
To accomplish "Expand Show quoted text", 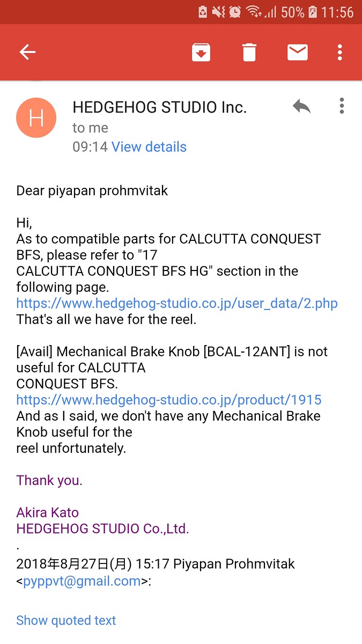I will click(67, 620).
